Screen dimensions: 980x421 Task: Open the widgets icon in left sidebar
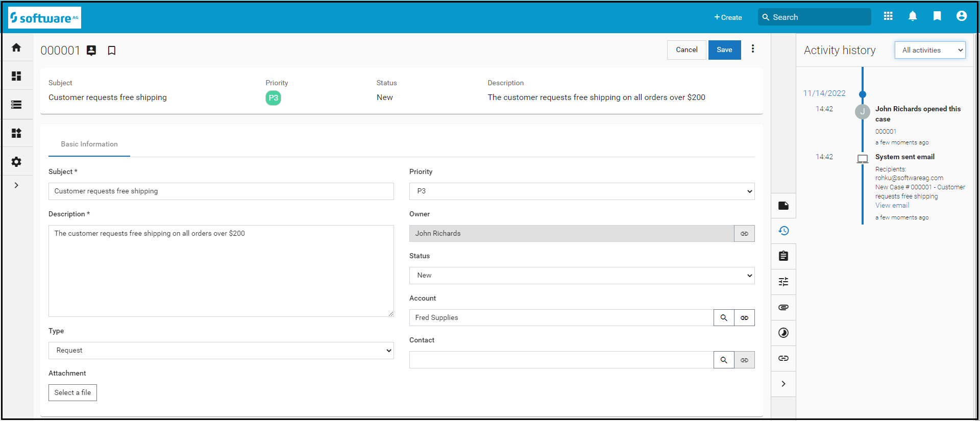point(16,133)
